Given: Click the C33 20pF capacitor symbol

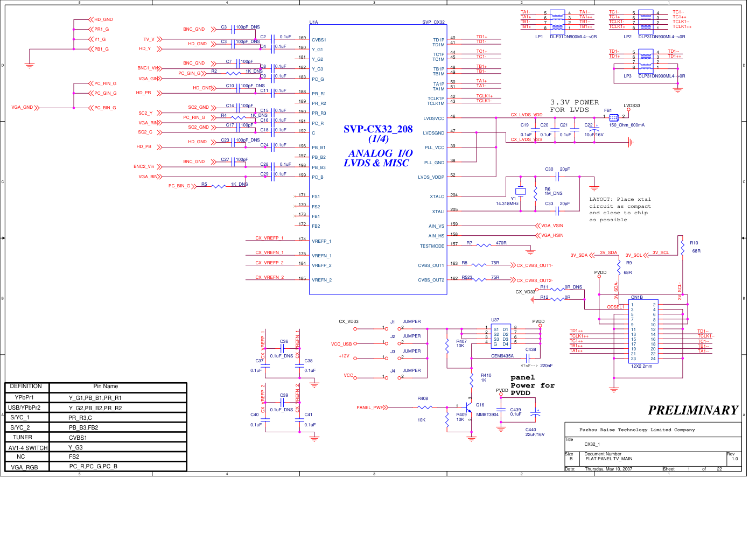Looking at the screenshot, I should tap(557, 210).
